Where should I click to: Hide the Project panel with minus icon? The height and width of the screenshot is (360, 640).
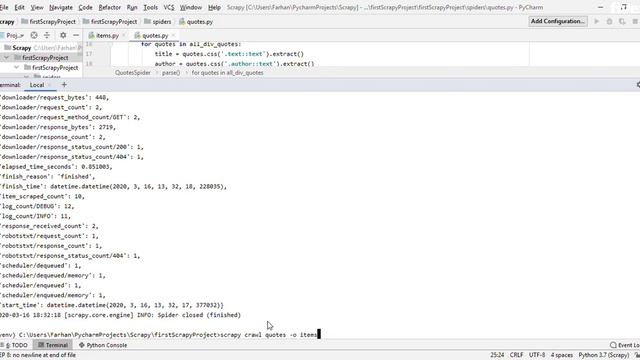pyautogui.click(x=76, y=36)
